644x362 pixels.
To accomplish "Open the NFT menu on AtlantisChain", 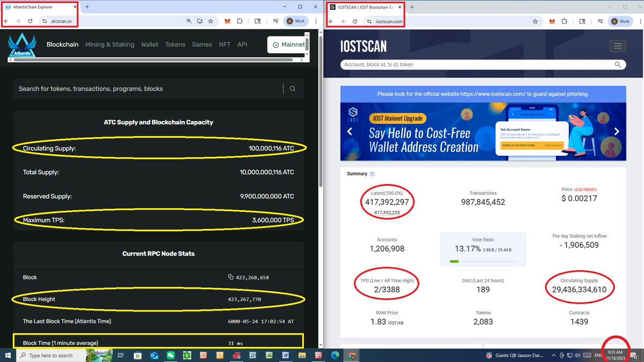I will pyautogui.click(x=225, y=45).
